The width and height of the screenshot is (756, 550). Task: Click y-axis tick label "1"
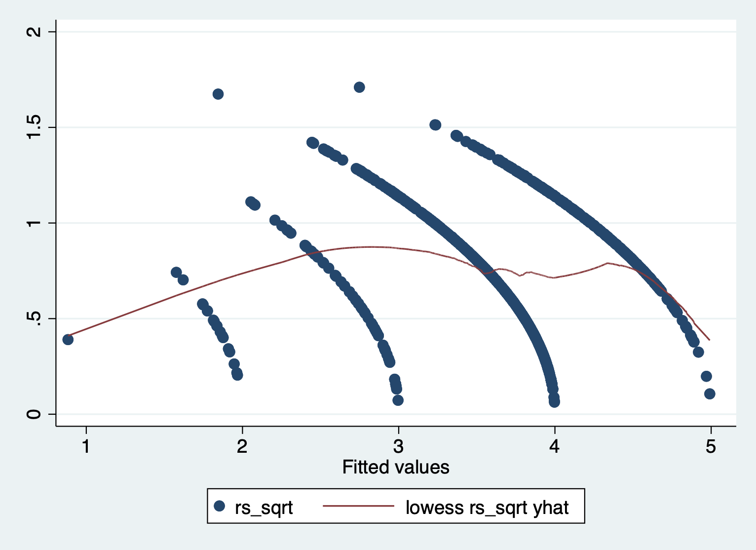coord(35,223)
